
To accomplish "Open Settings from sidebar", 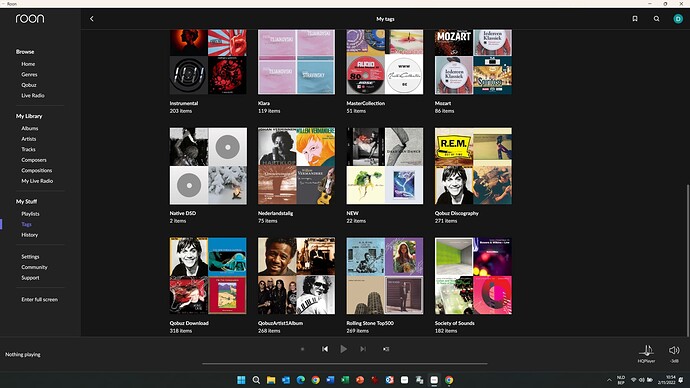I will pos(30,256).
